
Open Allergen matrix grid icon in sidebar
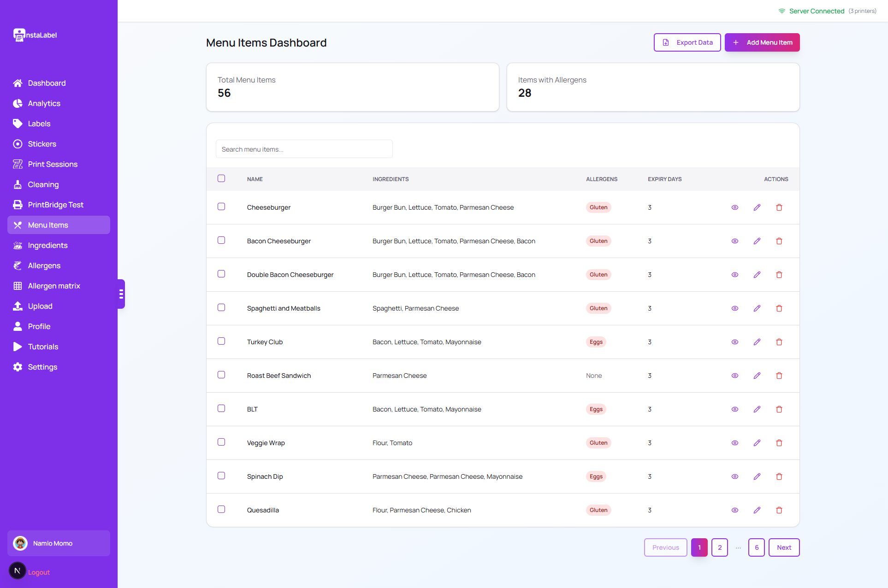click(18, 286)
